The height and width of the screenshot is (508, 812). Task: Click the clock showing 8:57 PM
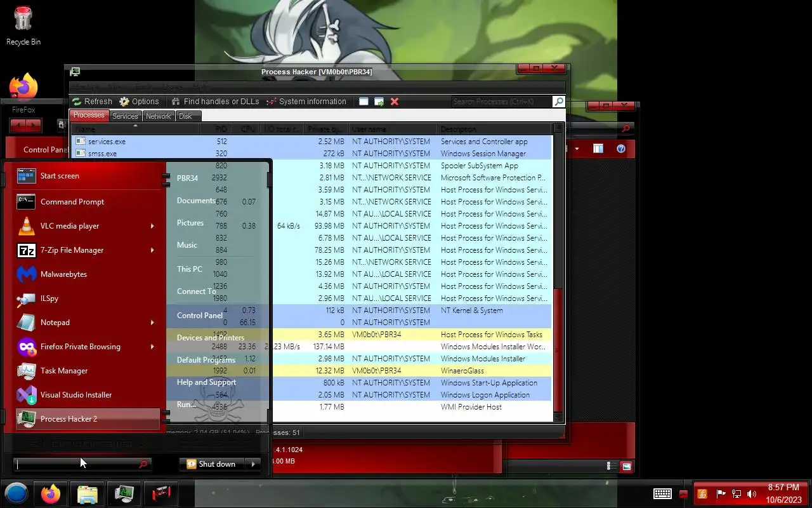click(783, 488)
